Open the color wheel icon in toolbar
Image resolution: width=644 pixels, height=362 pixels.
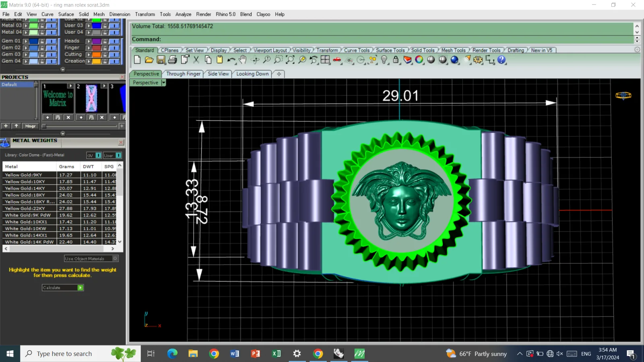coord(419,60)
